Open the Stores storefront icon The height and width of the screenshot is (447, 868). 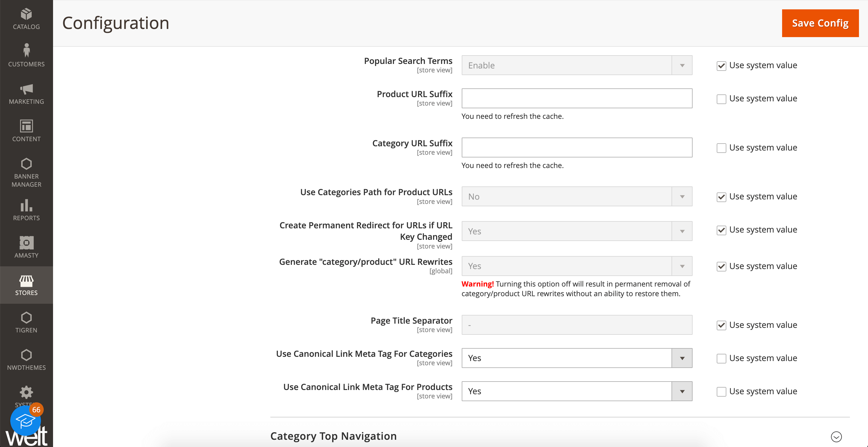tap(26, 281)
